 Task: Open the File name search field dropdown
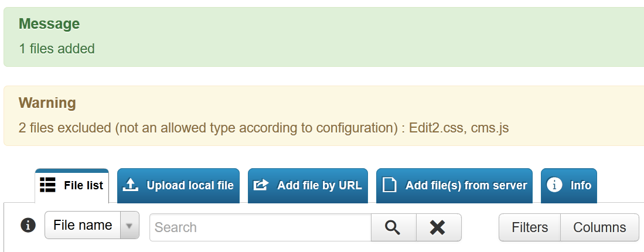[x=92, y=225]
